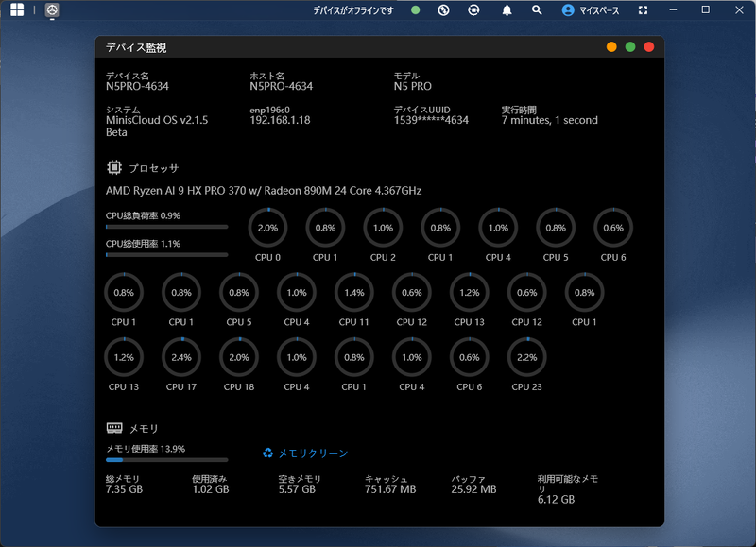756x547 pixels.
Task: Select the CPU 11 gauge showing 1.4%
Action: (x=354, y=294)
